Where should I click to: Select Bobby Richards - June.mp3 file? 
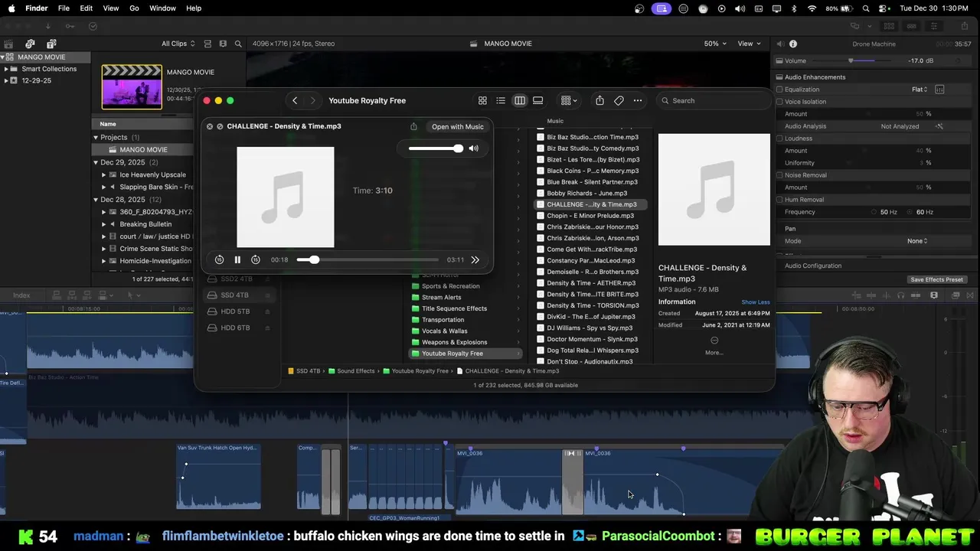pyautogui.click(x=586, y=194)
